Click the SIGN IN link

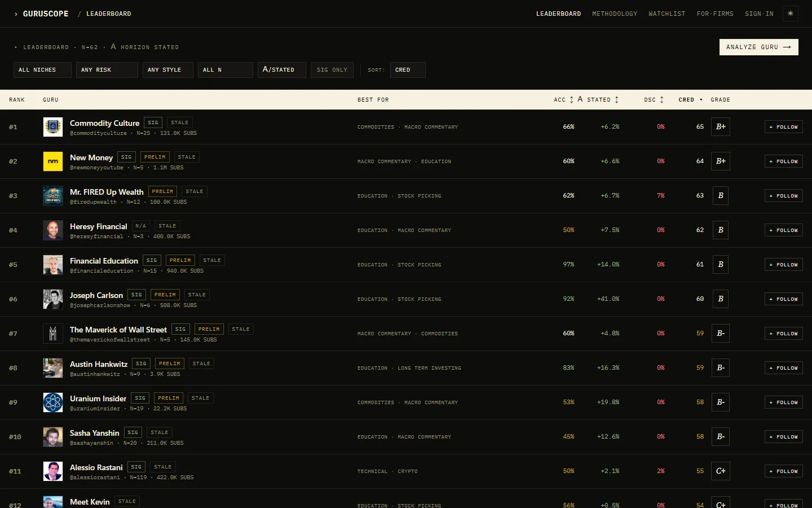click(759, 14)
